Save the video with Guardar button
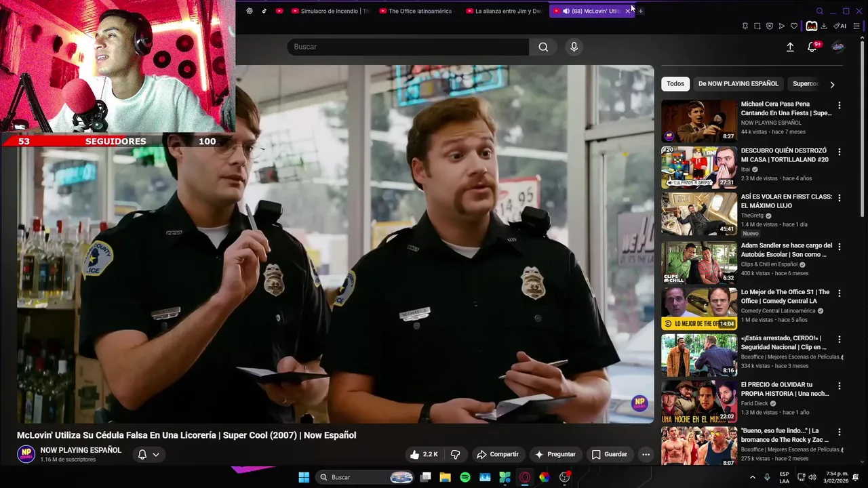The image size is (868, 488). [x=609, y=454]
